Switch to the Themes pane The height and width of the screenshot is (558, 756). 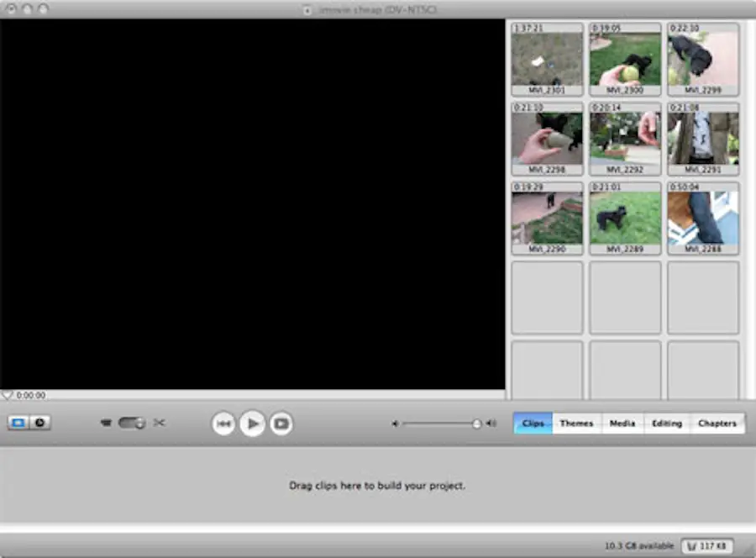[576, 424]
